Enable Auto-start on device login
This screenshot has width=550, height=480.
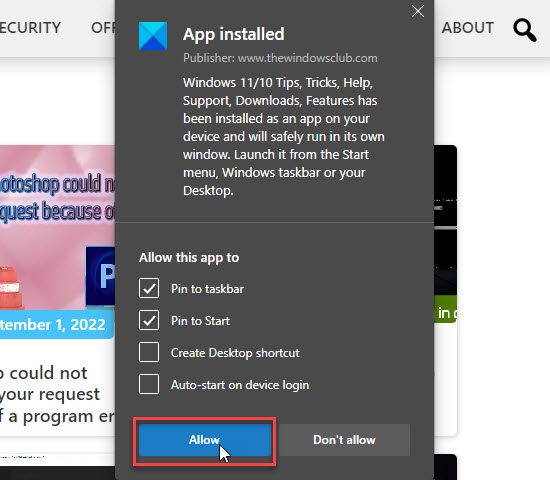149,384
